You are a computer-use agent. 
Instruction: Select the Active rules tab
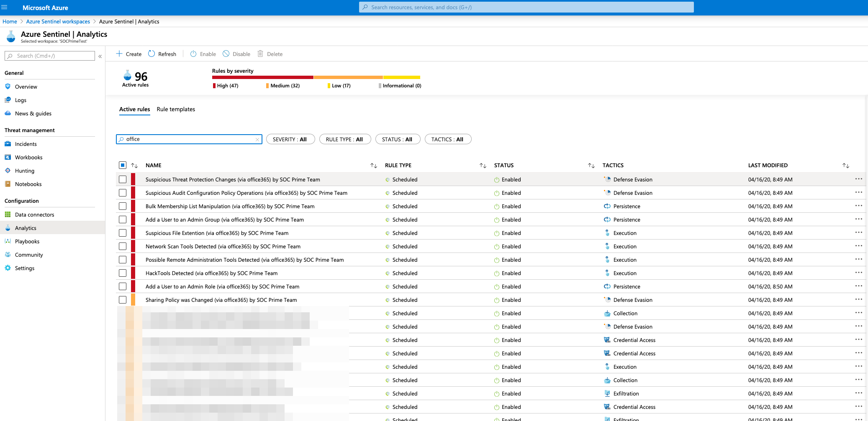pyautogui.click(x=134, y=109)
